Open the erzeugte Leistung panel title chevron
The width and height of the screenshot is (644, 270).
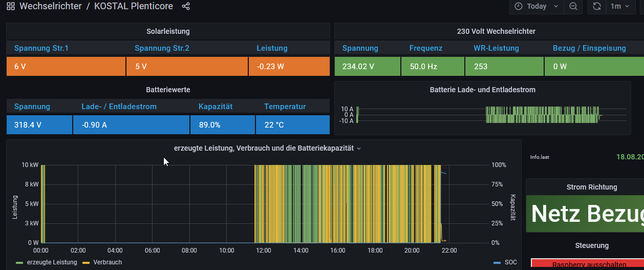tap(359, 149)
